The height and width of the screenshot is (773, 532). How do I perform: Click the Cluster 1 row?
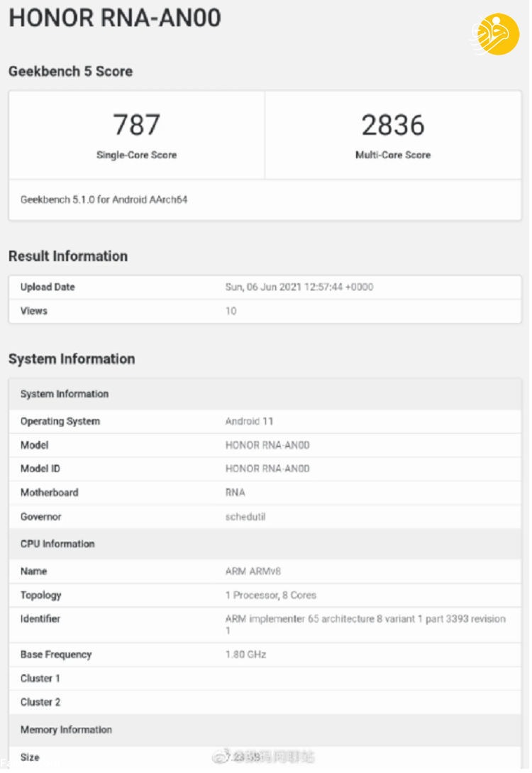coord(265,679)
